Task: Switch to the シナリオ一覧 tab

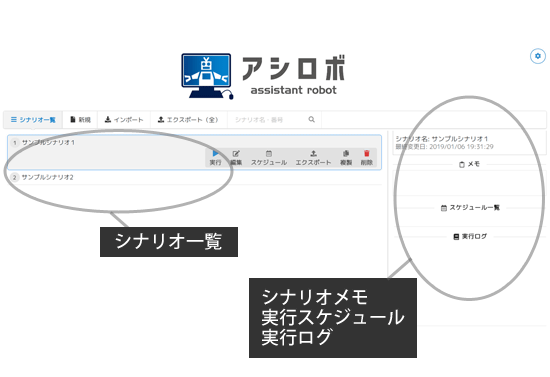Action: tap(33, 120)
